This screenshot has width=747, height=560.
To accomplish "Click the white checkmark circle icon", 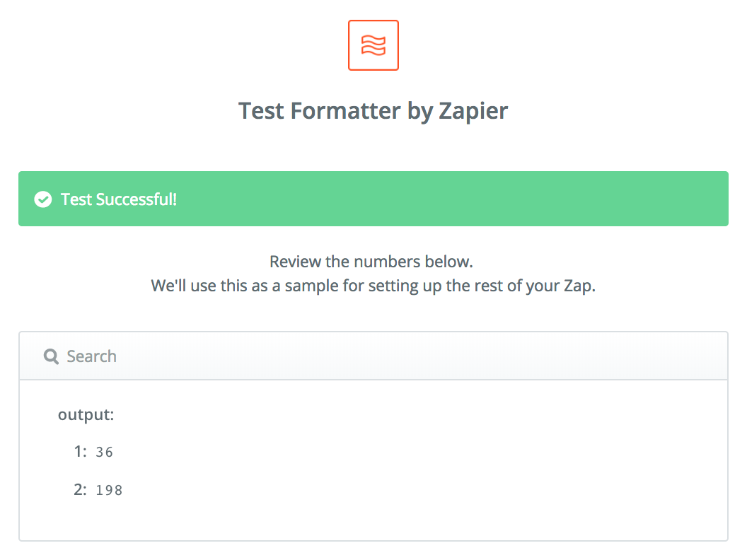I will point(43,199).
